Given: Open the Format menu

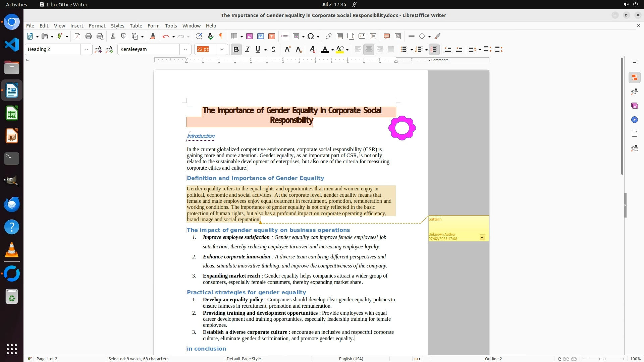Looking at the screenshot, I should point(97,25).
